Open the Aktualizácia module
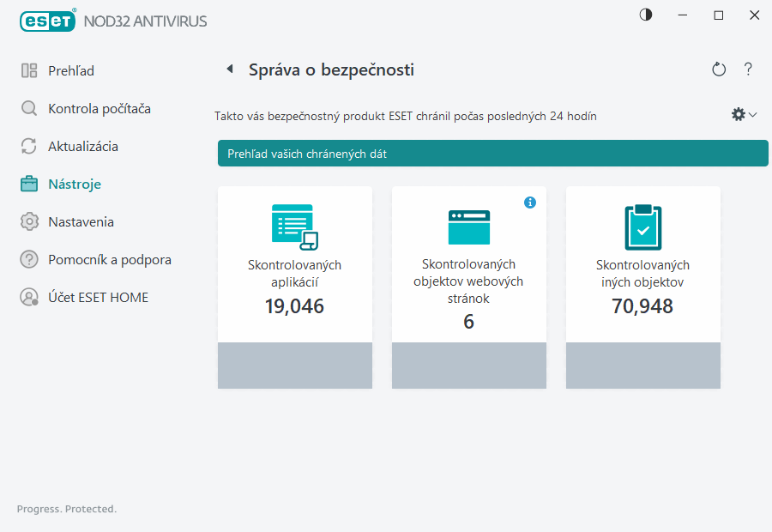The height and width of the screenshot is (532, 772). (81, 146)
